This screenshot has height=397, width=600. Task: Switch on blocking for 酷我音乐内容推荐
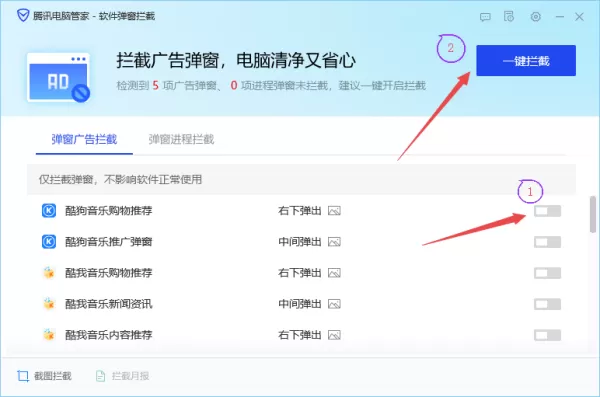coord(548,335)
